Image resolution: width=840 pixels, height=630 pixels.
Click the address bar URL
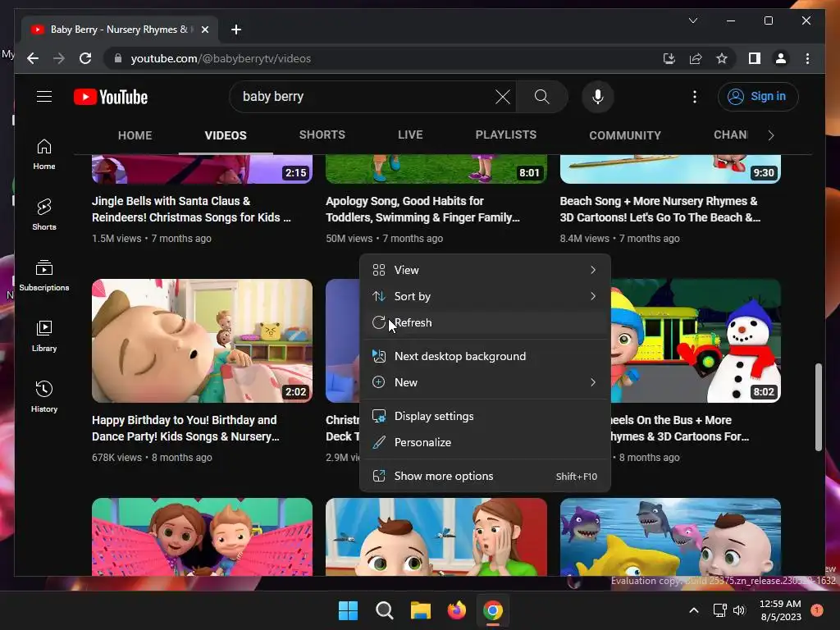coord(221,58)
